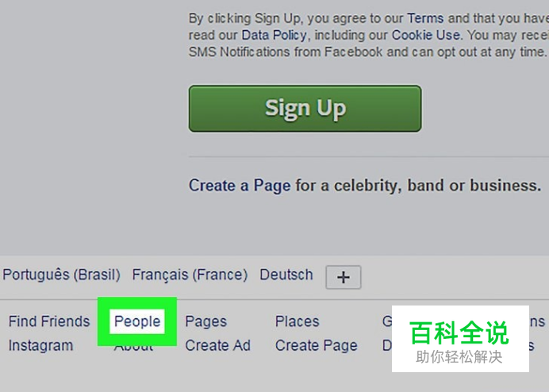The height and width of the screenshot is (392, 549).
Task: Open the Instagram footer link
Action: tap(41, 346)
